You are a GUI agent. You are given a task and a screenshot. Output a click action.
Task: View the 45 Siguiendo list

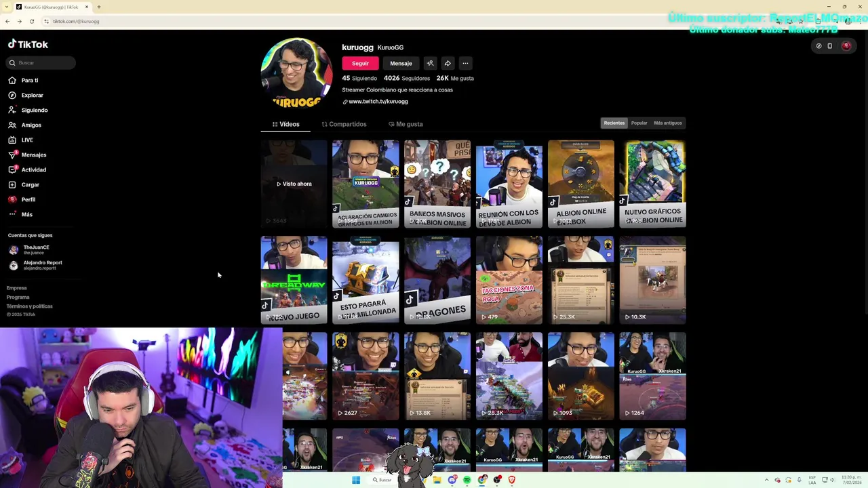point(359,78)
